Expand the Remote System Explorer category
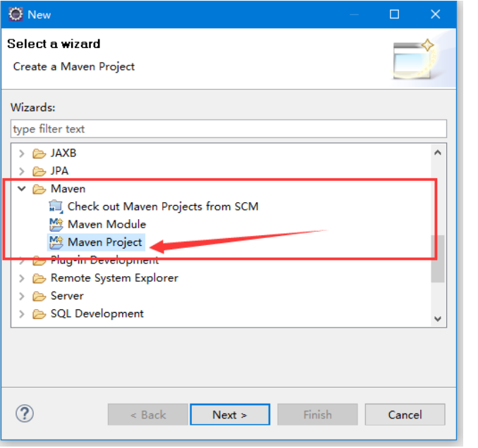The image size is (478, 448). [x=21, y=278]
